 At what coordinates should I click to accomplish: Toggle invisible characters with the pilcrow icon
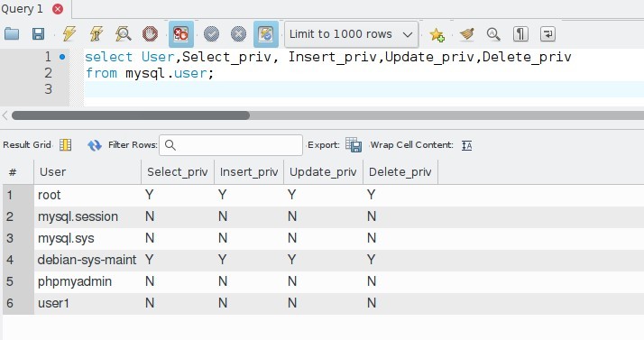pyautogui.click(x=520, y=34)
